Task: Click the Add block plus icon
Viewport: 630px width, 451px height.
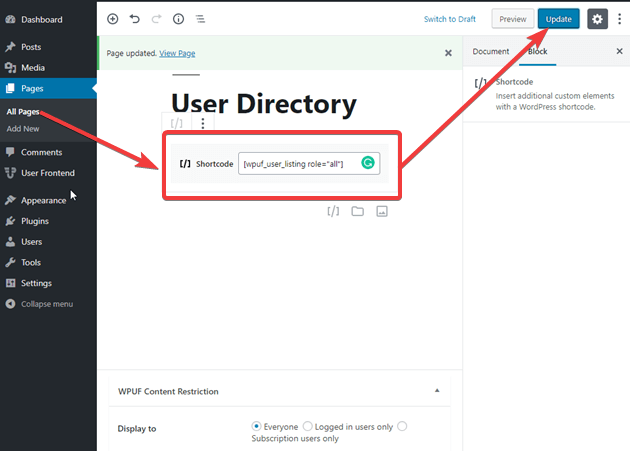Action: pyautogui.click(x=112, y=19)
